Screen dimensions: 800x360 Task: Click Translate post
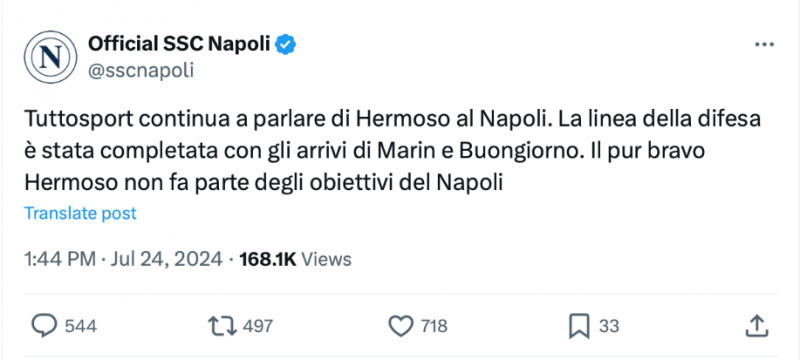pos(81,213)
